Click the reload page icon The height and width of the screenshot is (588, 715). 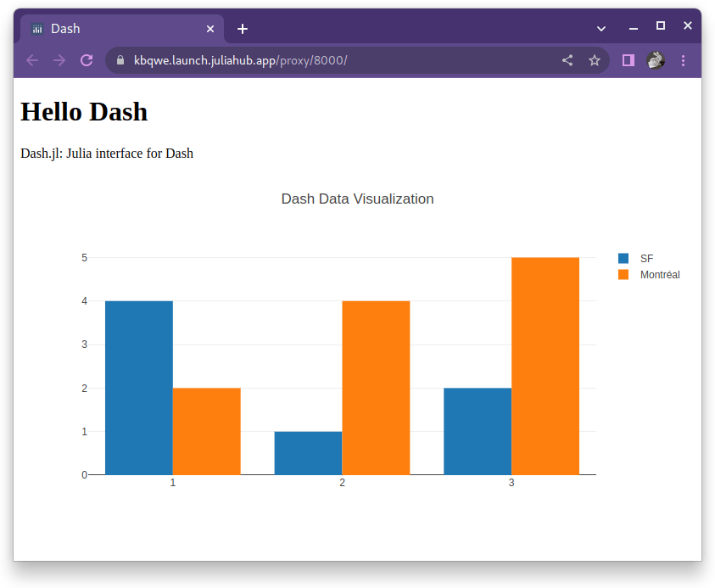tap(86, 60)
